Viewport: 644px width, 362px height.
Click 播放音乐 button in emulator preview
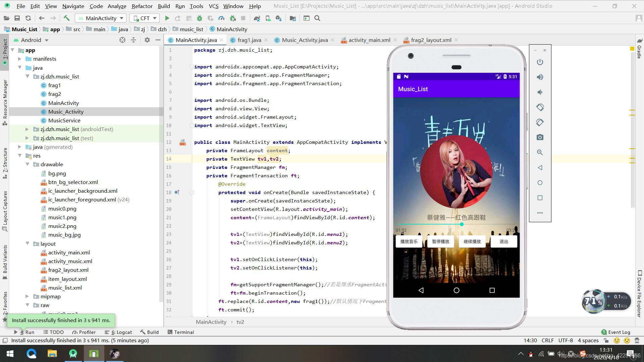coord(409,241)
